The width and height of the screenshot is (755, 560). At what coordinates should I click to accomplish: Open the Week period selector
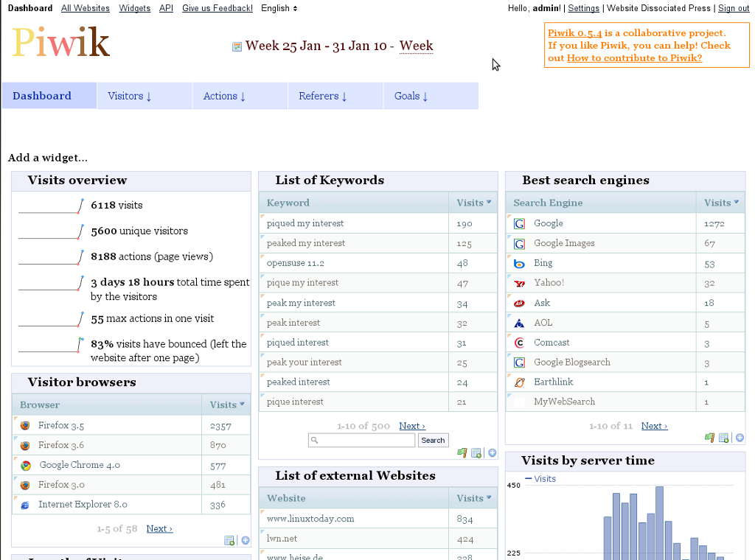click(416, 46)
